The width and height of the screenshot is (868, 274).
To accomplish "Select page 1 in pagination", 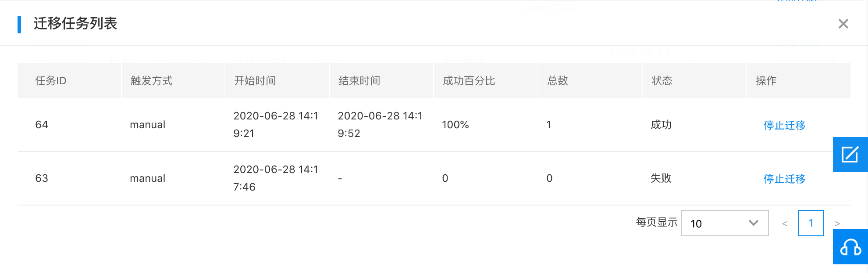I will (x=811, y=223).
